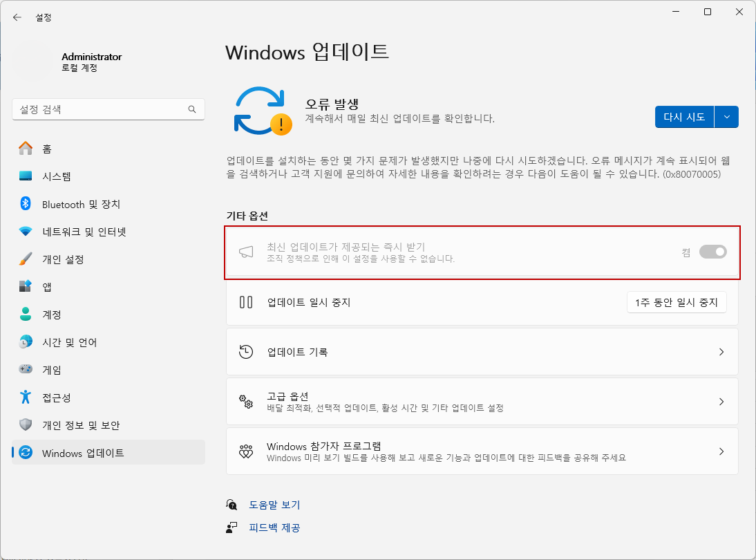Select the 게임 sidebar entry
756x560 pixels.
pos(108,369)
